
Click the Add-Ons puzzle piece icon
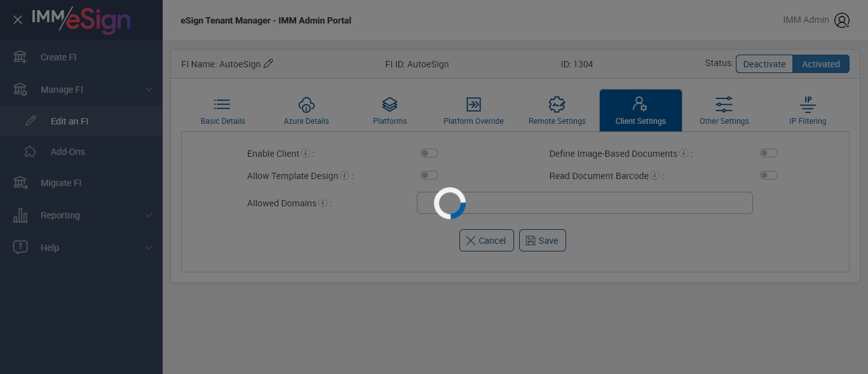point(30,152)
